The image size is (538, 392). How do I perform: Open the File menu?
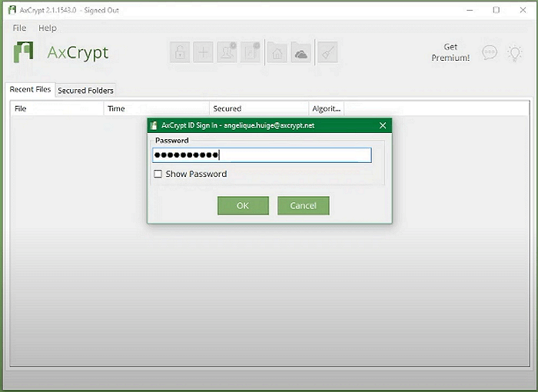point(19,28)
